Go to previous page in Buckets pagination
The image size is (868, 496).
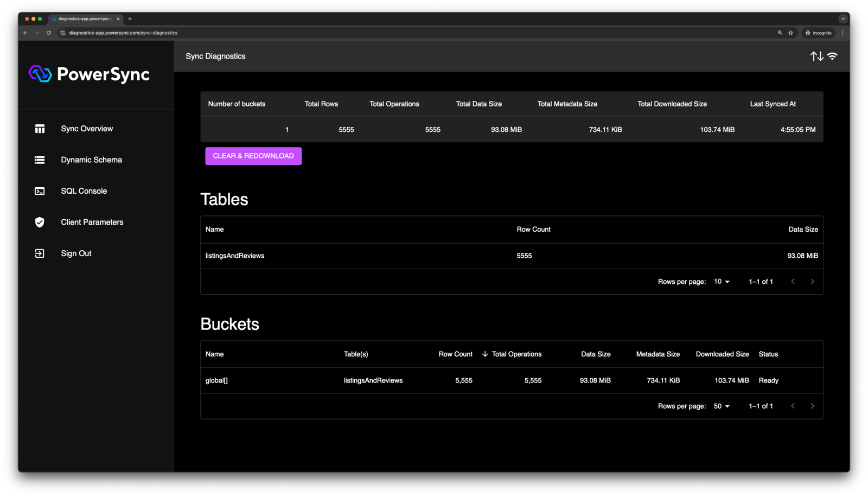pyautogui.click(x=793, y=406)
